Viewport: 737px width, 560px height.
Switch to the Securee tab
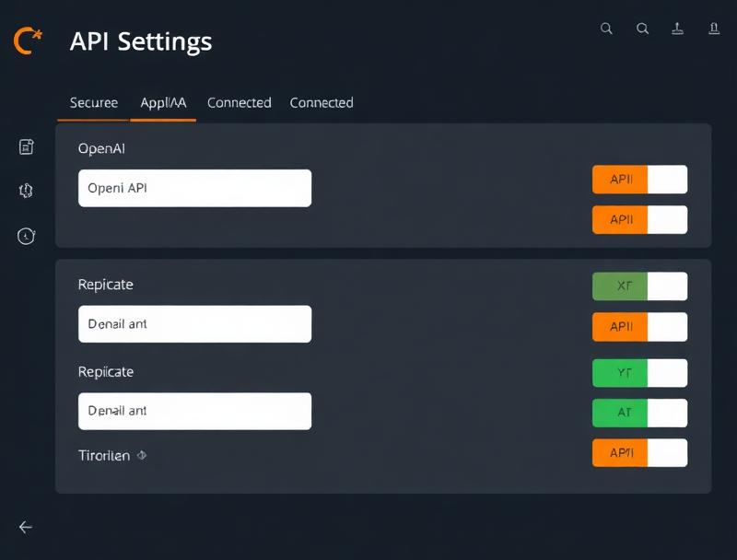pyautogui.click(x=92, y=102)
